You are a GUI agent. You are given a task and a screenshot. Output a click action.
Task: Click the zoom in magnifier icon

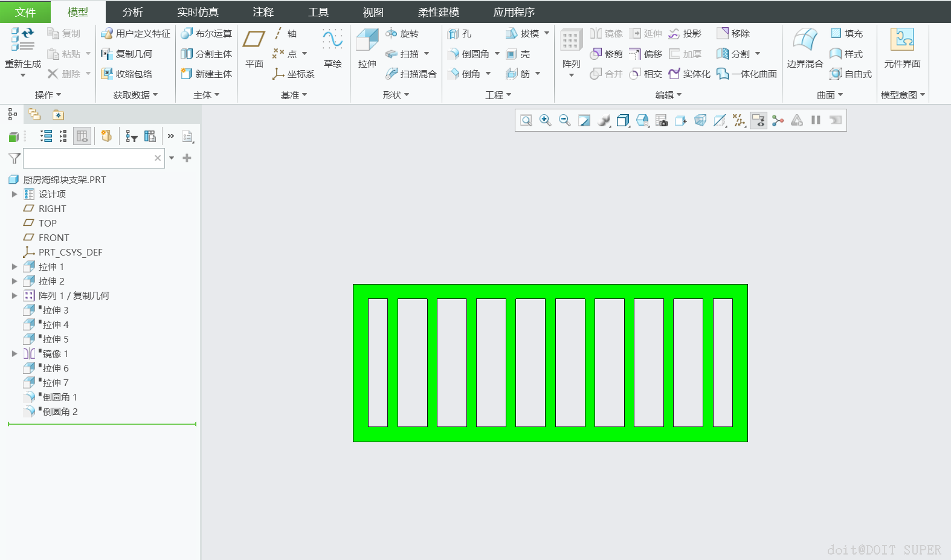click(546, 120)
